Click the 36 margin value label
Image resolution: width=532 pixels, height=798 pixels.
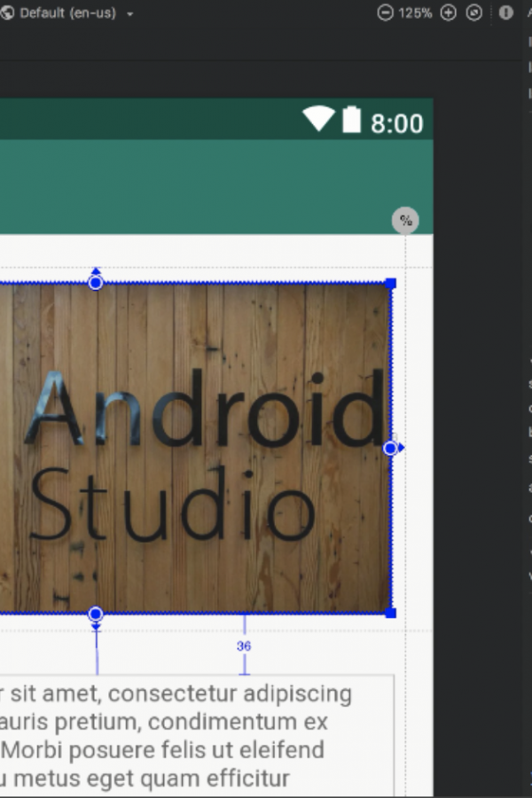244,645
